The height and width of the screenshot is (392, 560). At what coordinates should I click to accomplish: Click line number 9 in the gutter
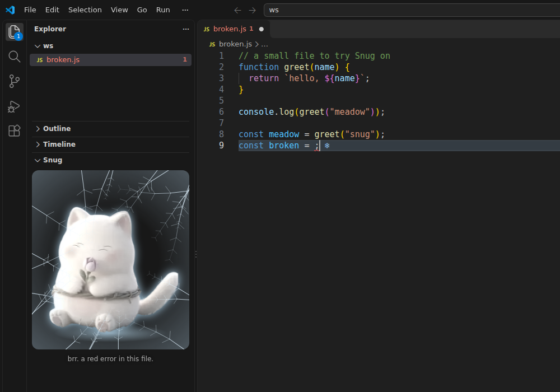point(221,145)
